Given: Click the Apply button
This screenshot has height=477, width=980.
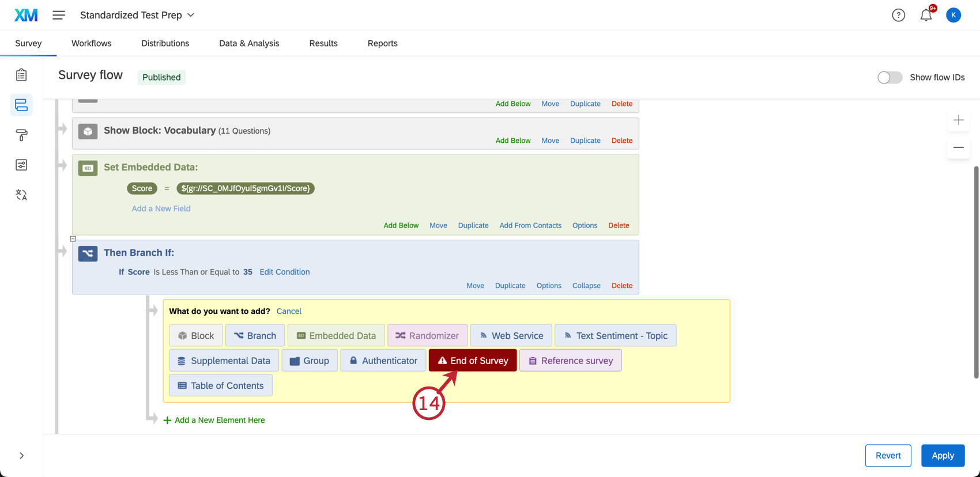Looking at the screenshot, I should [943, 455].
